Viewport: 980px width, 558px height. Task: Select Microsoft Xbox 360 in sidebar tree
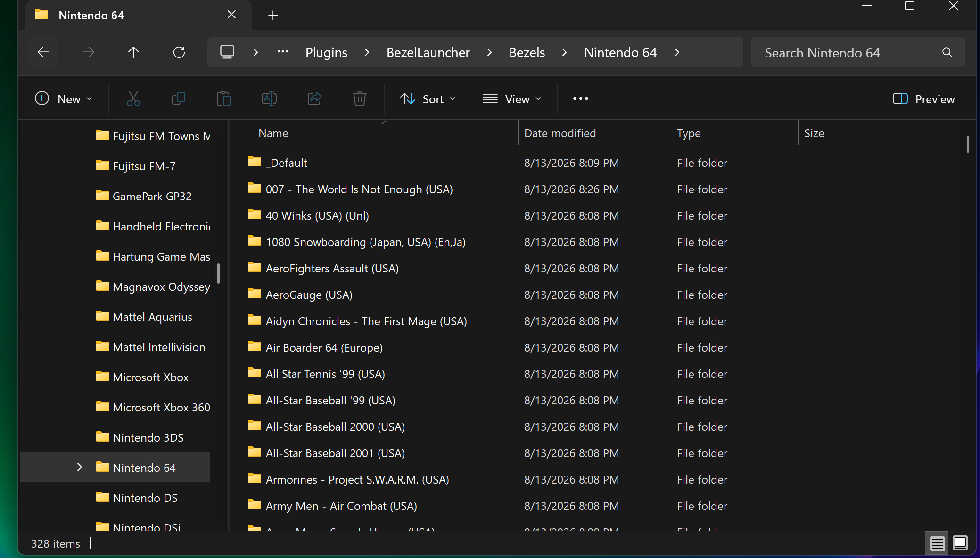point(115,407)
